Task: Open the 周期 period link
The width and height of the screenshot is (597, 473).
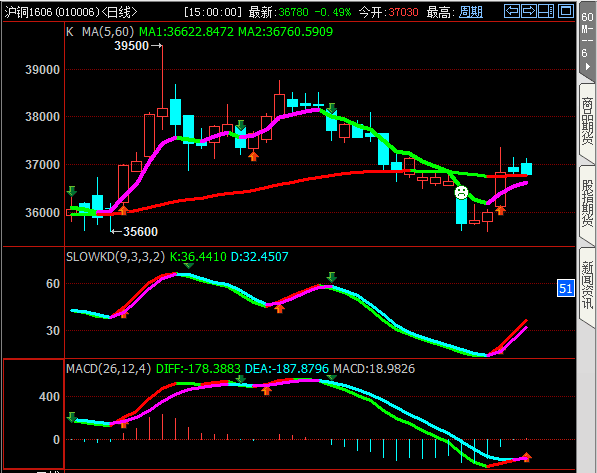Action: (x=471, y=12)
